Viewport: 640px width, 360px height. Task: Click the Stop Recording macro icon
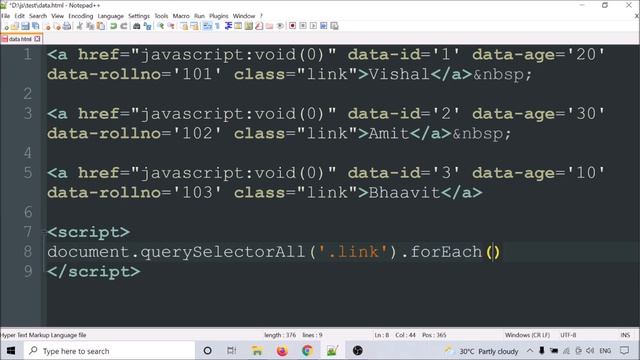pyautogui.click(x=303, y=26)
